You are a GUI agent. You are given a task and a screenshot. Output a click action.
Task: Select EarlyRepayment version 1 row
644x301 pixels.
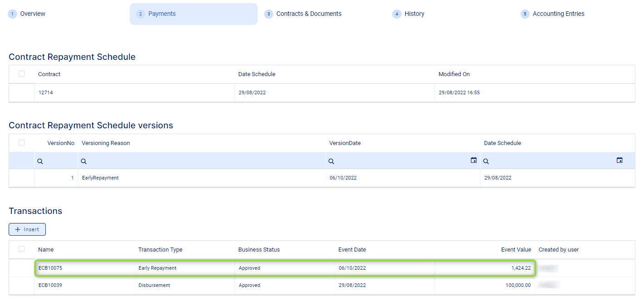click(100, 178)
